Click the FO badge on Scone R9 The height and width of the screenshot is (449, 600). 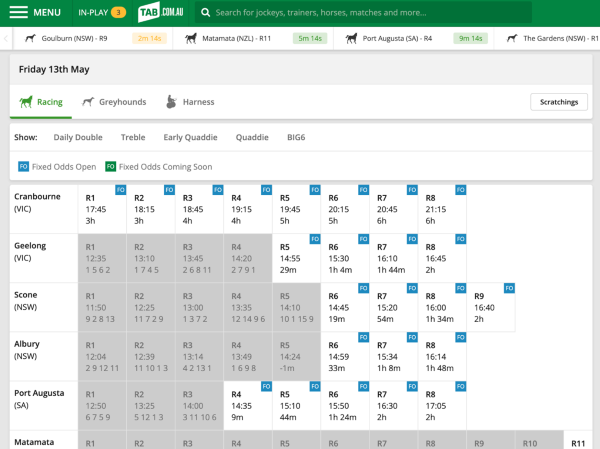pyautogui.click(x=509, y=288)
